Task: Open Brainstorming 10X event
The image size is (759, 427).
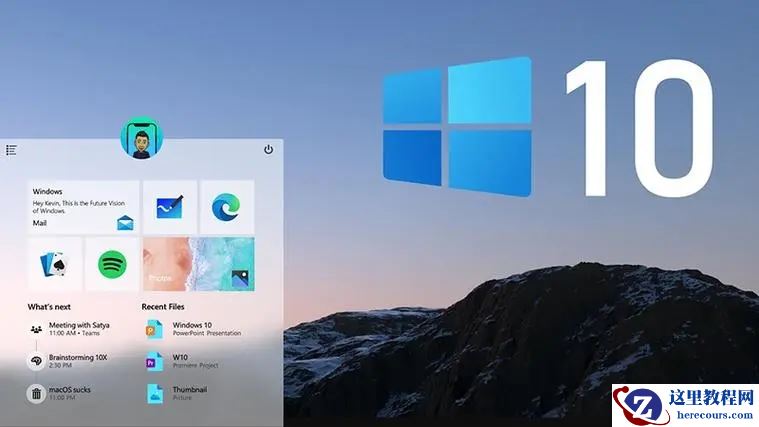Action: [68, 361]
